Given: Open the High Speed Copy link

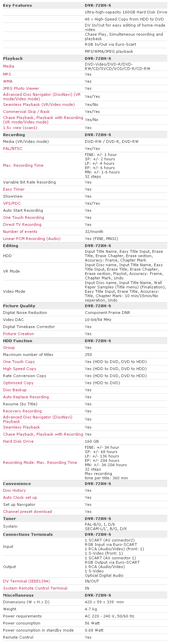Looking at the screenshot, I should (x=20, y=369).
